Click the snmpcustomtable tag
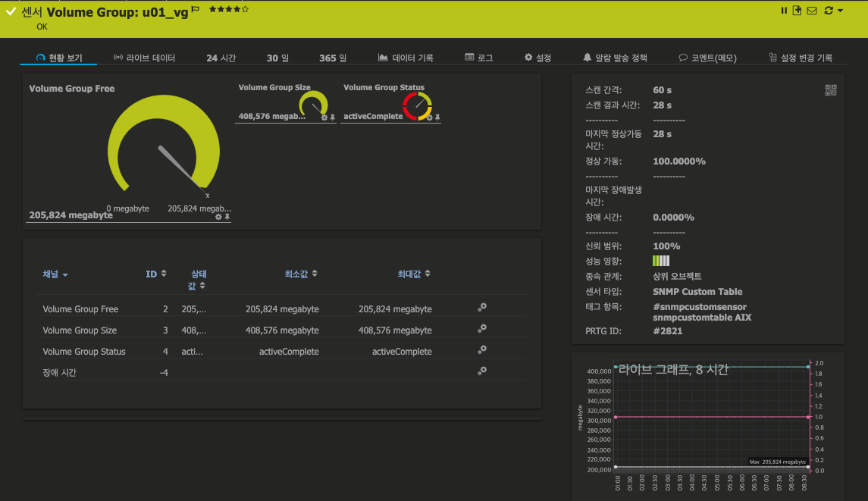This screenshot has height=501, width=868. point(693,318)
